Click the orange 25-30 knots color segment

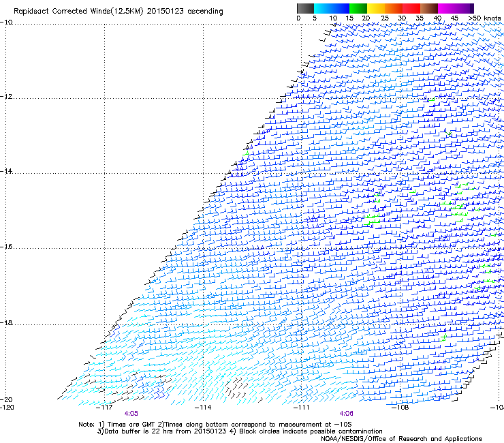tap(394, 8)
